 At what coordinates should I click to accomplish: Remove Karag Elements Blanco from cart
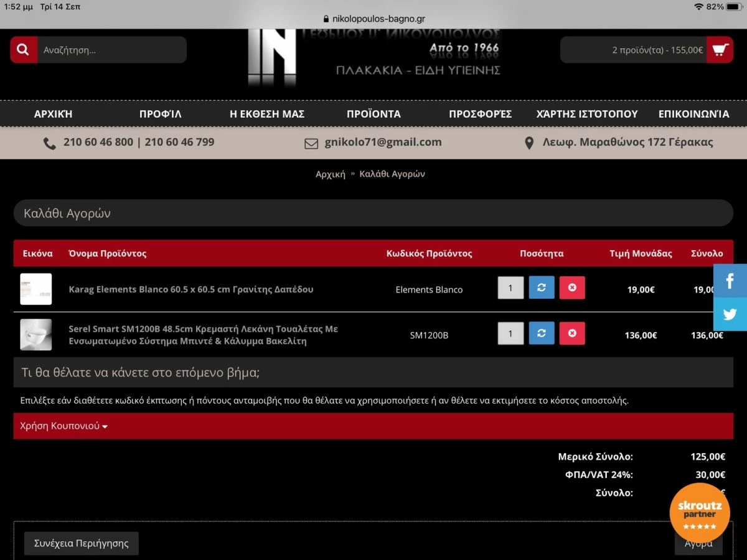pyautogui.click(x=572, y=288)
